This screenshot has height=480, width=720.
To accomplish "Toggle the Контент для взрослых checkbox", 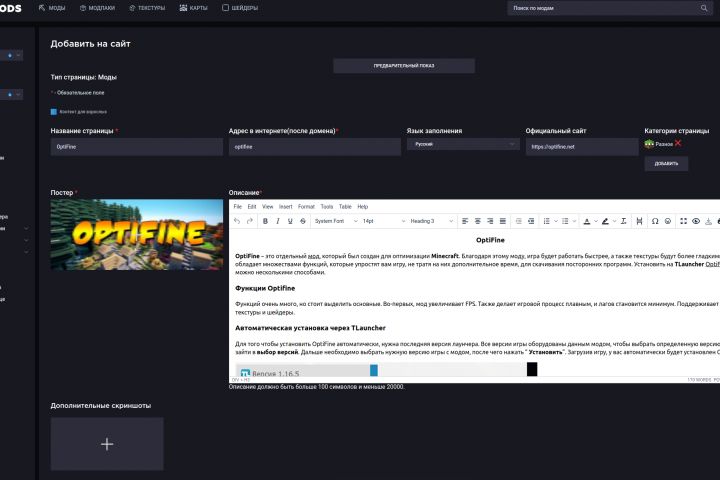I will click(x=54, y=112).
